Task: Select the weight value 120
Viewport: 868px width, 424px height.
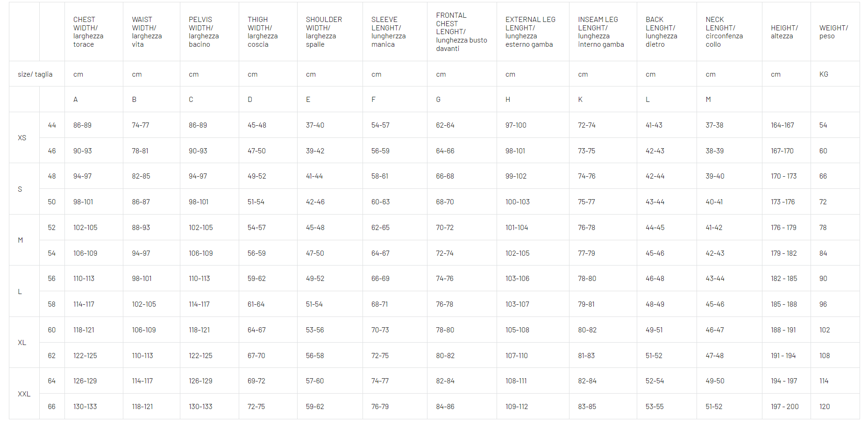Action: click(x=825, y=407)
